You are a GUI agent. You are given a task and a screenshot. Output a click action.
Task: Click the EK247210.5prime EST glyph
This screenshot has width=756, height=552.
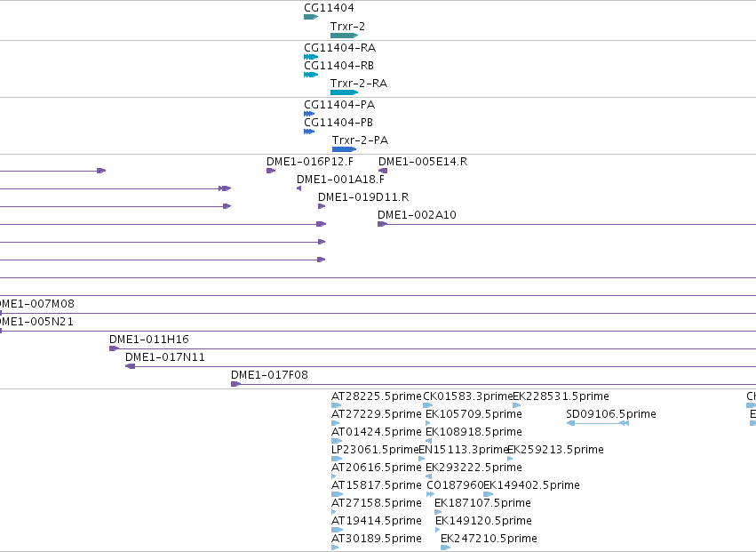point(445,548)
